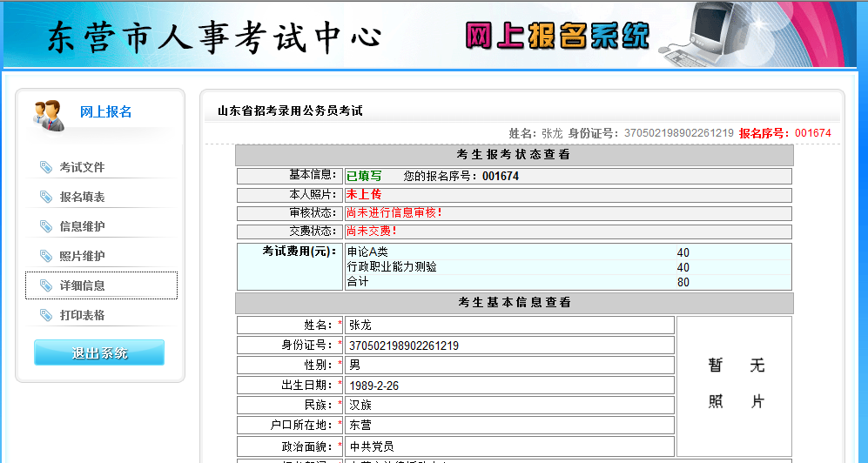Click the 政治面貌 field showing 中共党员
The height and width of the screenshot is (463, 868).
[x=509, y=446]
